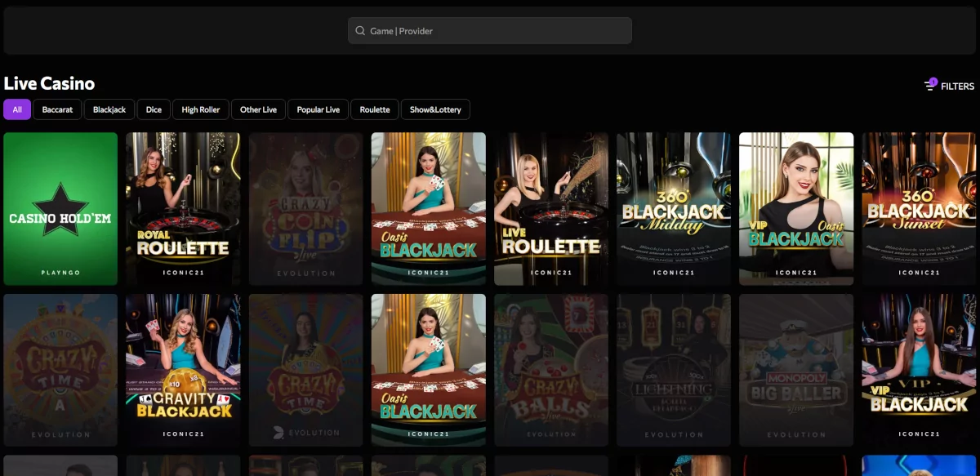The width and height of the screenshot is (980, 476).
Task: Click the Live Casino heading
Action: click(x=49, y=83)
